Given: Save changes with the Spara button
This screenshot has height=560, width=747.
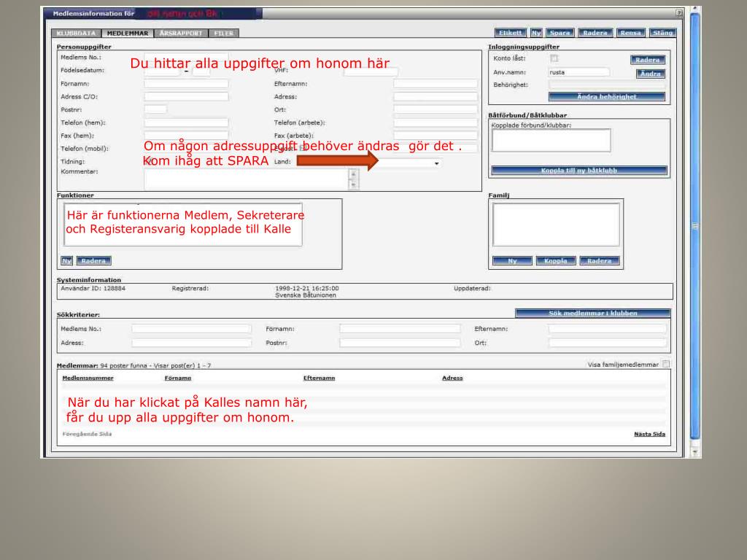Looking at the screenshot, I should [x=560, y=33].
